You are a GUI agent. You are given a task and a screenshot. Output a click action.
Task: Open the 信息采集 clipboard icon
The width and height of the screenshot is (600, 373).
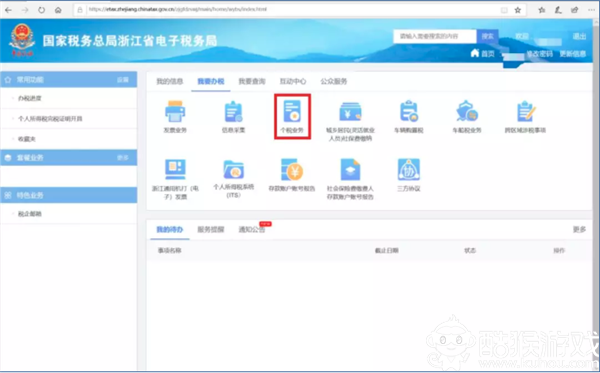(233, 112)
